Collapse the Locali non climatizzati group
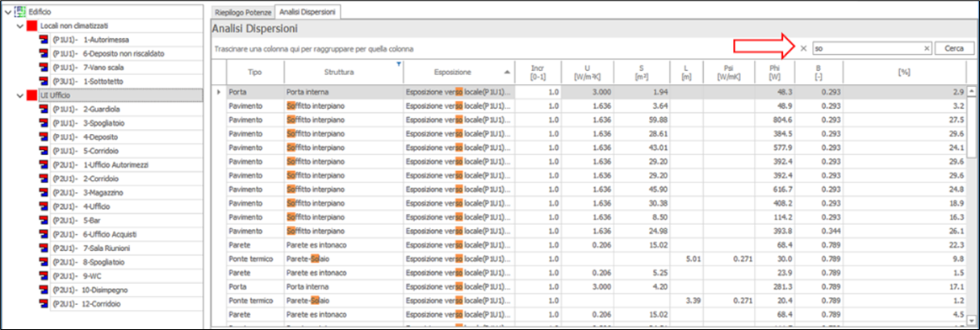 pyautogui.click(x=20, y=26)
